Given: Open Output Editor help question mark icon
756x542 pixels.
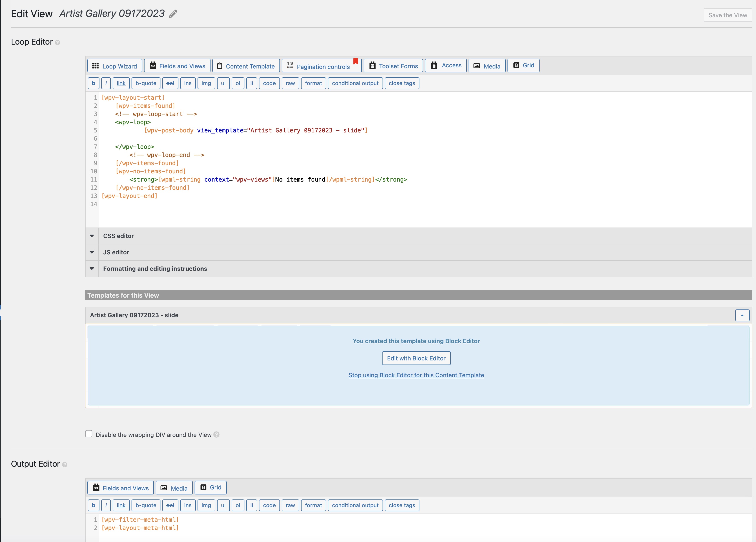Looking at the screenshot, I should point(65,465).
